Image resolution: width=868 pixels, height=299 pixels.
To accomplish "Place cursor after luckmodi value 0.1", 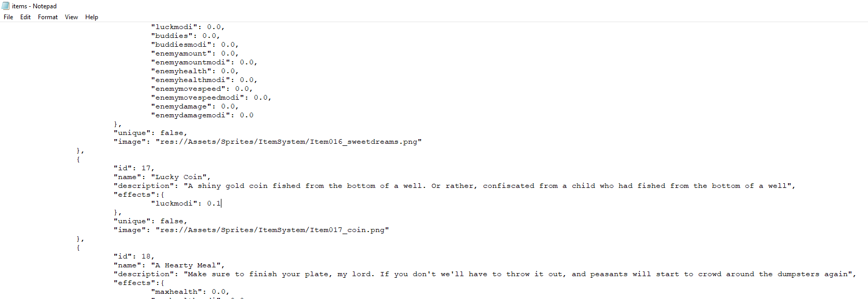I will coord(221,203).
